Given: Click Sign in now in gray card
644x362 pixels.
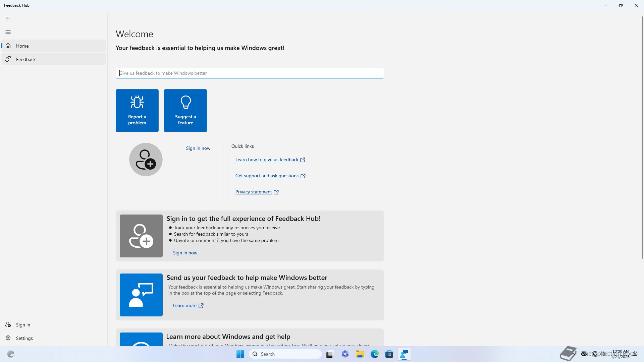Looking at the screenshot, I should click(x=185, y=253).
